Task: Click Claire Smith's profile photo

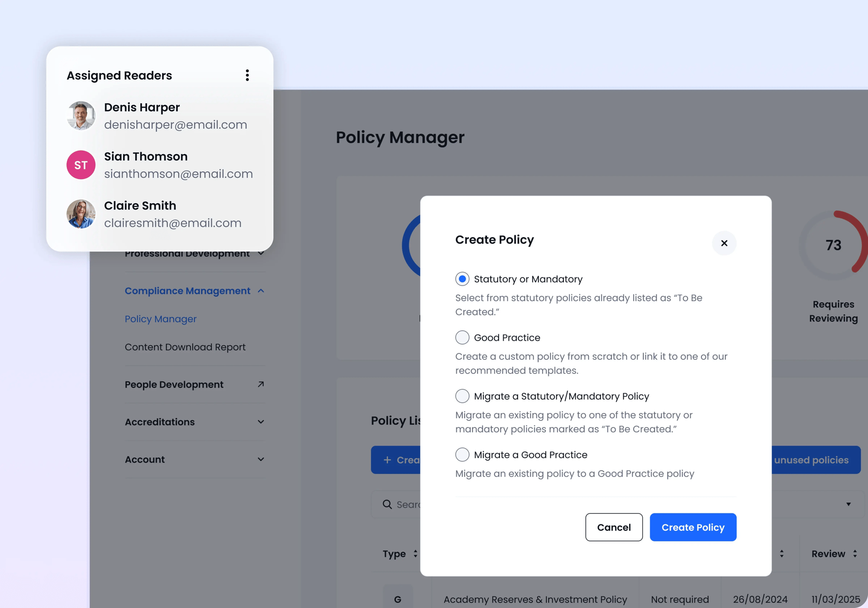Action: coord(81,214)
